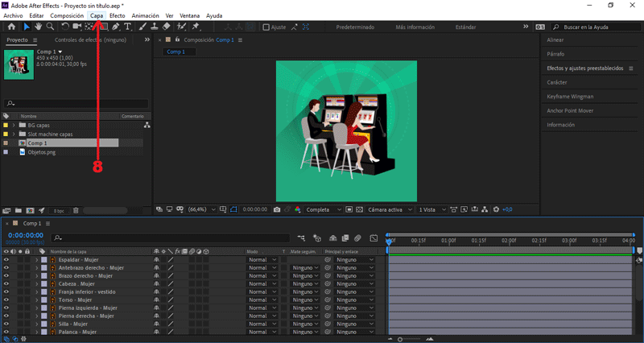Open the Completa resolution dropdown
Image resolution: width=644 pixels, height=343 pixels.
tap(324, 209)
